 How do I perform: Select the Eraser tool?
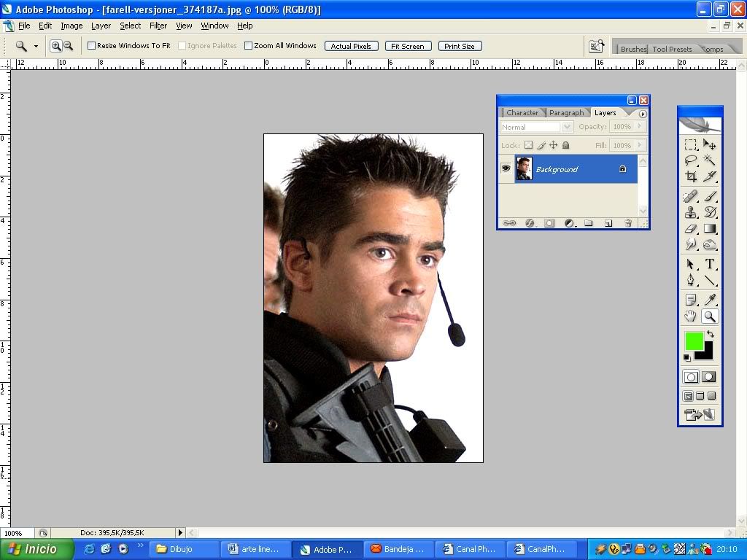(x=690, y=228)
